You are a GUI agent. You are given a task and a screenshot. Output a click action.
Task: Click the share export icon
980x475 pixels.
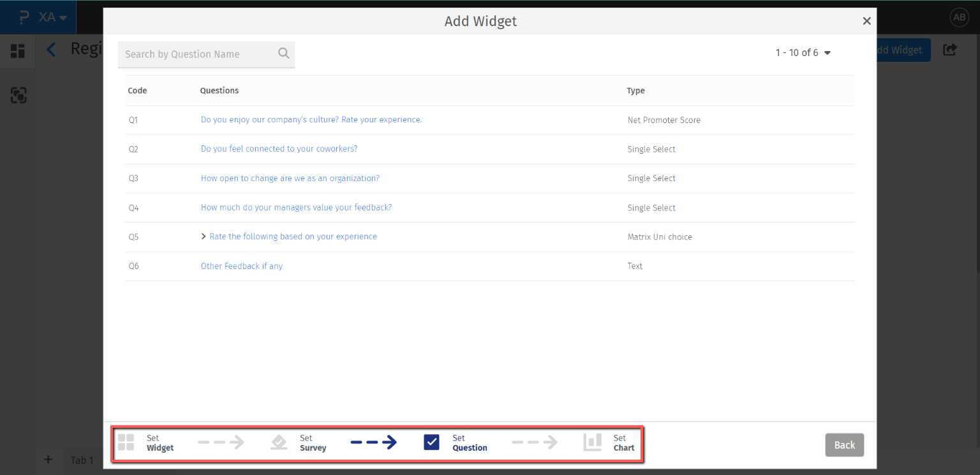(950, 50)
